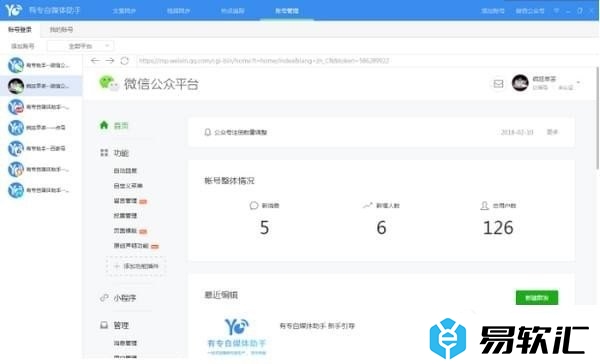This screenshot has width=600, height=364.
Task: Go back with the browser back arrow
Action: [95, 60]
